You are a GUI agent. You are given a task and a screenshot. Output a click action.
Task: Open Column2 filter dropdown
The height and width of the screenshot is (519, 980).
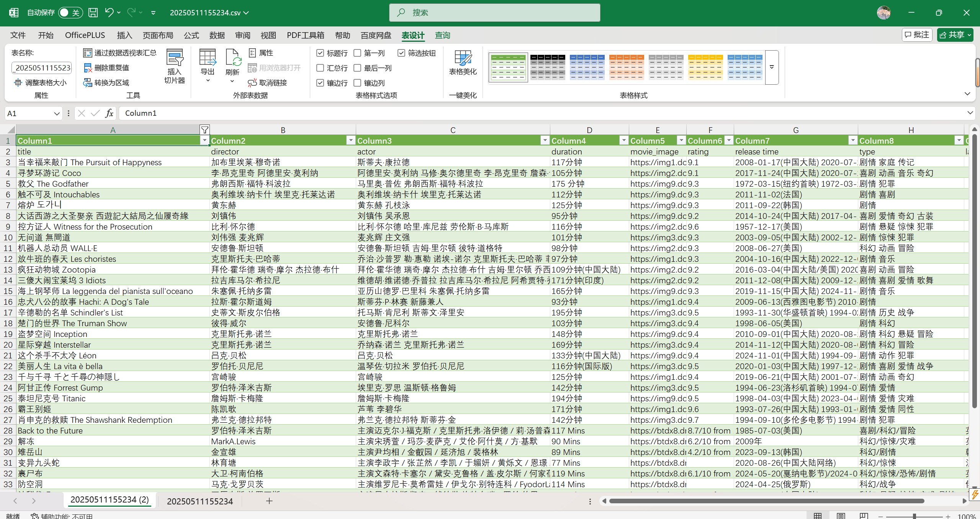pyautogui.click(x=350, y=141)
